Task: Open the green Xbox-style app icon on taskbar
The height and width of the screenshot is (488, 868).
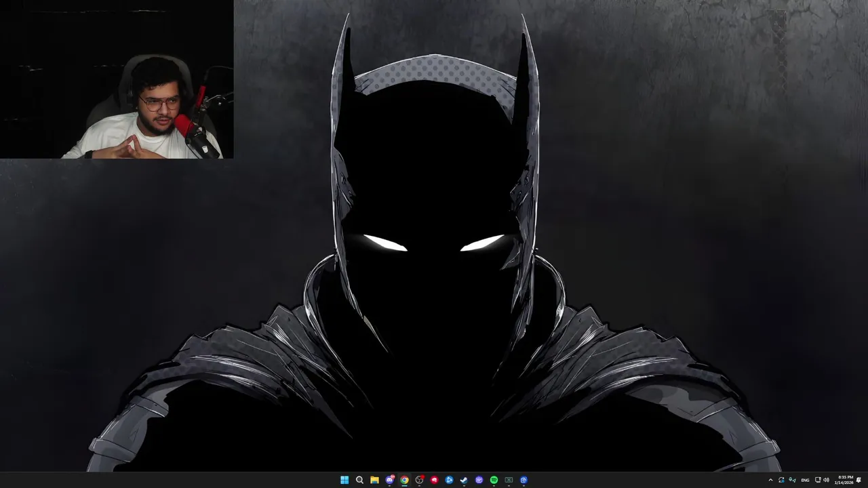Action: [x=509, y=480]
